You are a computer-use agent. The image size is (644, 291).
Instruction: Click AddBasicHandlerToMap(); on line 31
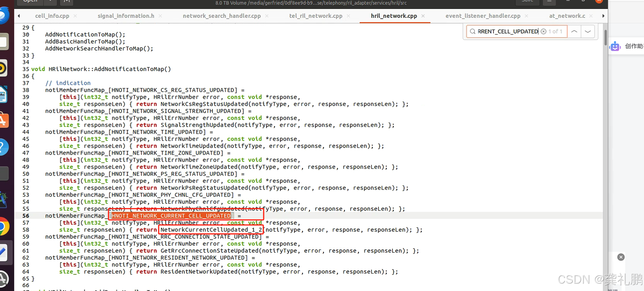(x=85, y=42)
